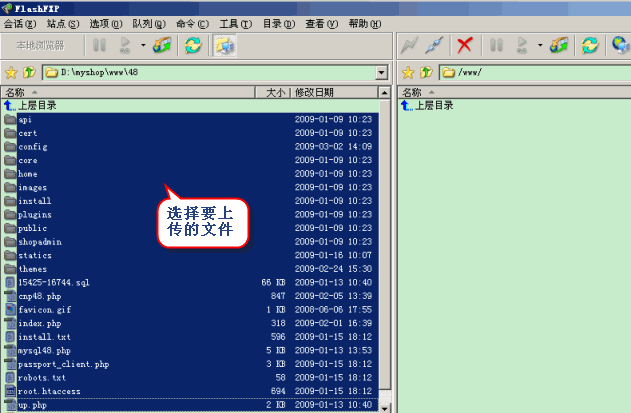Expand the local path dropdown D:\myshop\www\48

point(381,73)
